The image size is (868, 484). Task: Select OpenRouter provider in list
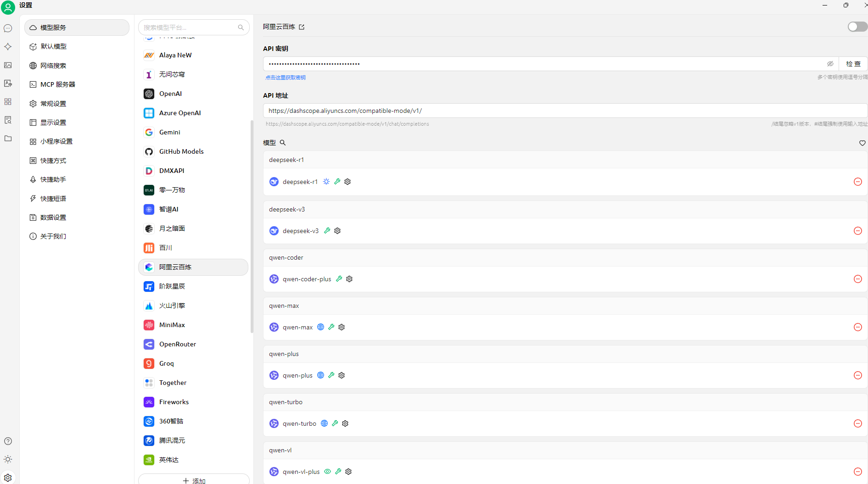tap(193, 344)
